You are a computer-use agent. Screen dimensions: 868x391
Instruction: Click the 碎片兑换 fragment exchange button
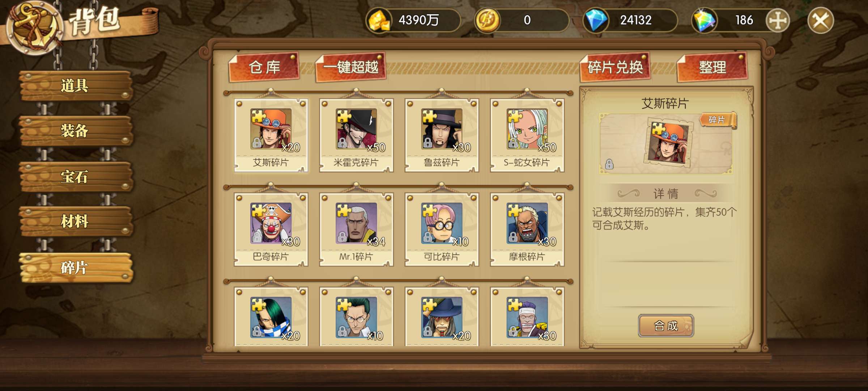pos(615,67)
